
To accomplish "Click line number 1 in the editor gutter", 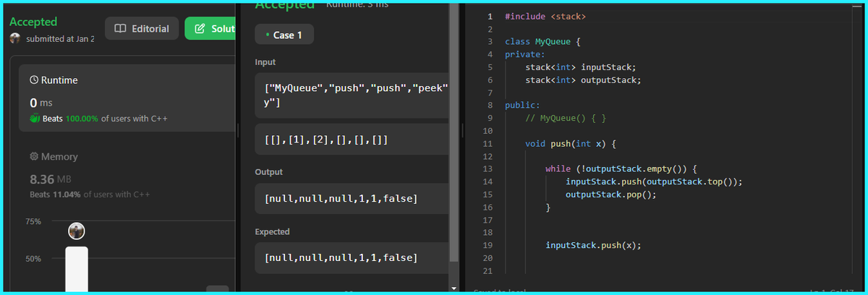I will 490,16.
